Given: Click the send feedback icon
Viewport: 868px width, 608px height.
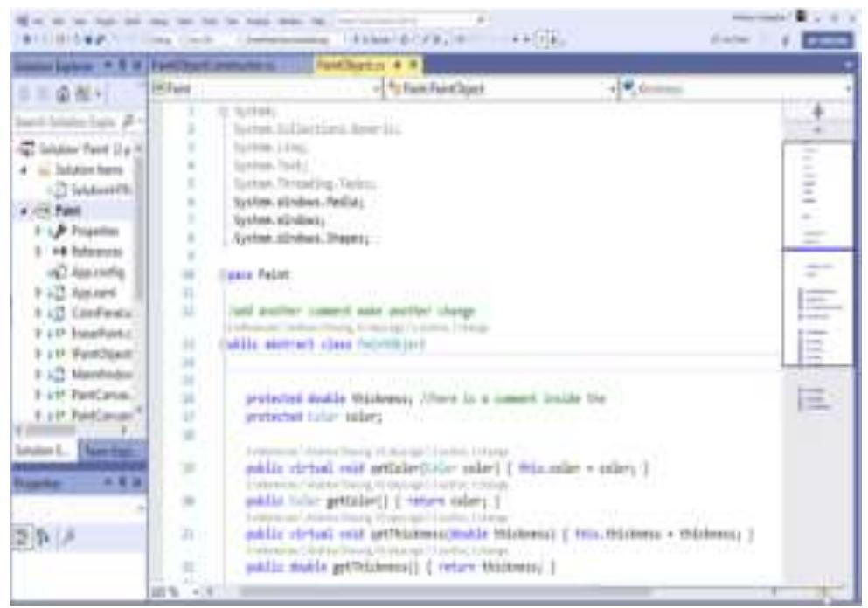Looking at the screenshot, I should (x=785, y=40).
